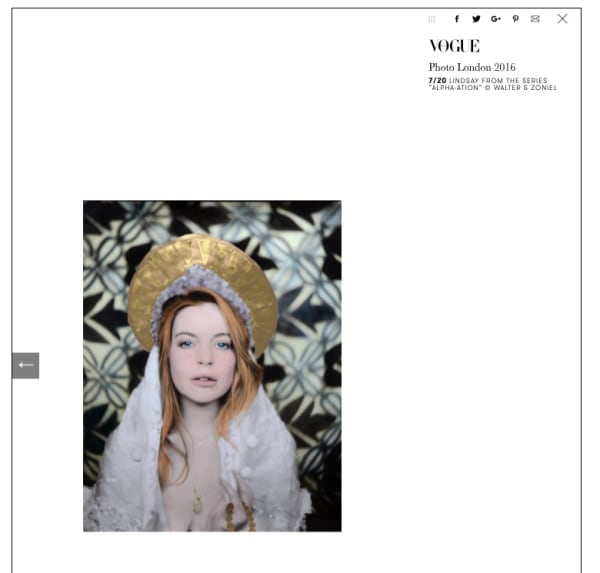The width and height of the screenshot is (600, 573).
Task: Go to previous slide with left arrow
Action: (x=26, y=365)
